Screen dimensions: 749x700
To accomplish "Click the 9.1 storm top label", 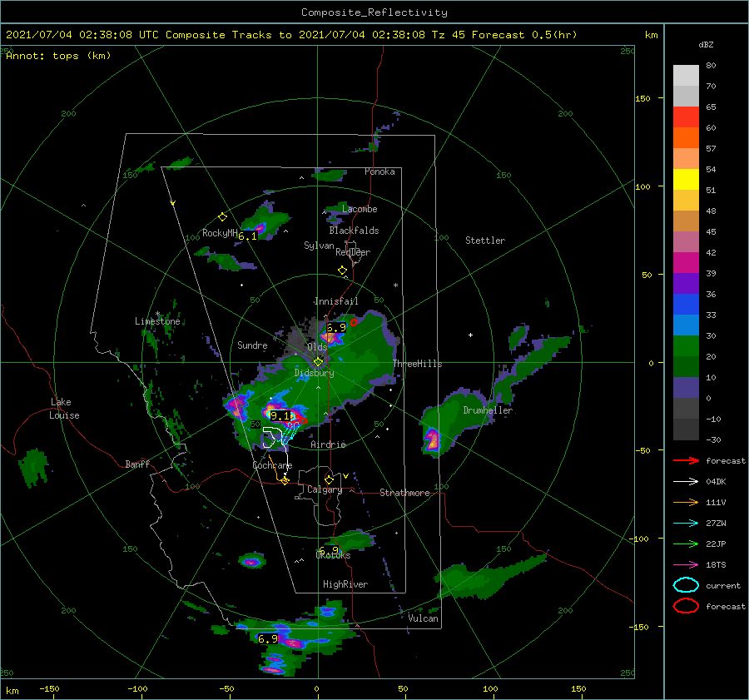I will (x=280, y=415).
